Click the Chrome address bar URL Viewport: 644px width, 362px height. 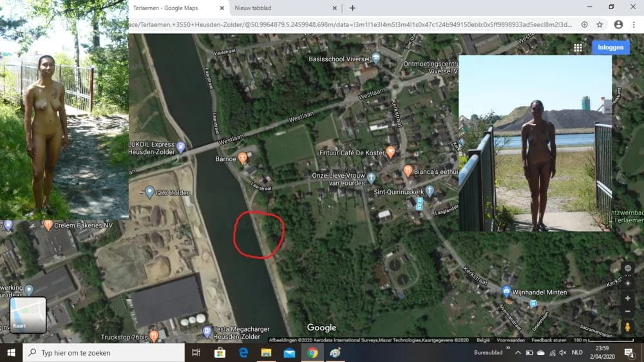[x=350, y=24]
